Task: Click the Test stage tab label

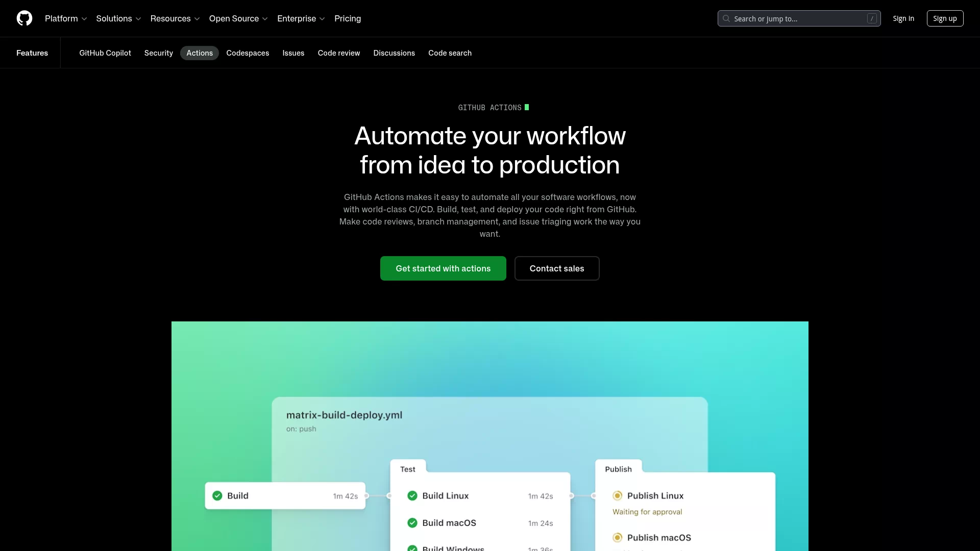Action: click(408, 469)
